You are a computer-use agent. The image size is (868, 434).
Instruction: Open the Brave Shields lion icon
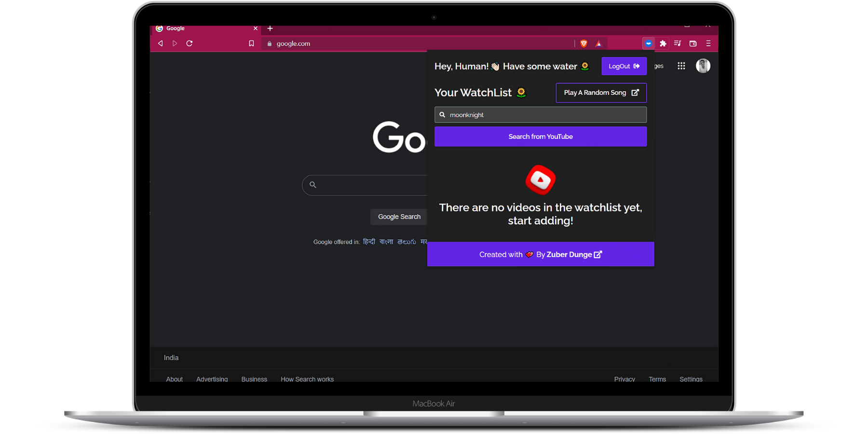coord(583,43)
